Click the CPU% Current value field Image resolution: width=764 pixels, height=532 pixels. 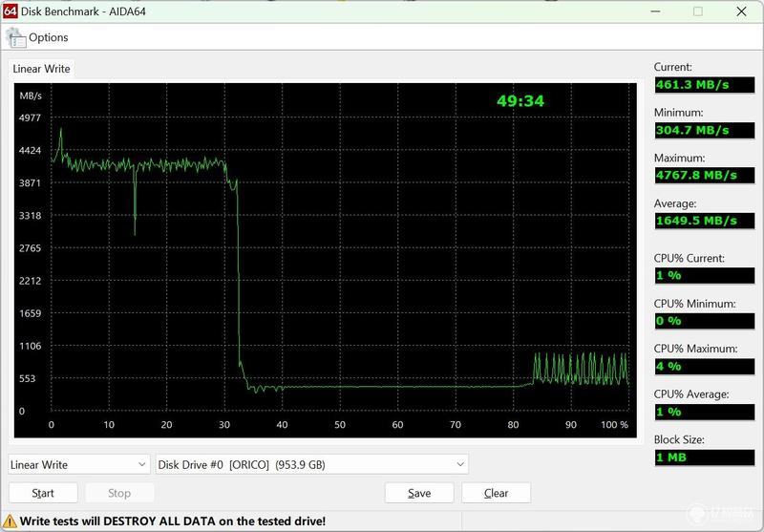(705, 276)
